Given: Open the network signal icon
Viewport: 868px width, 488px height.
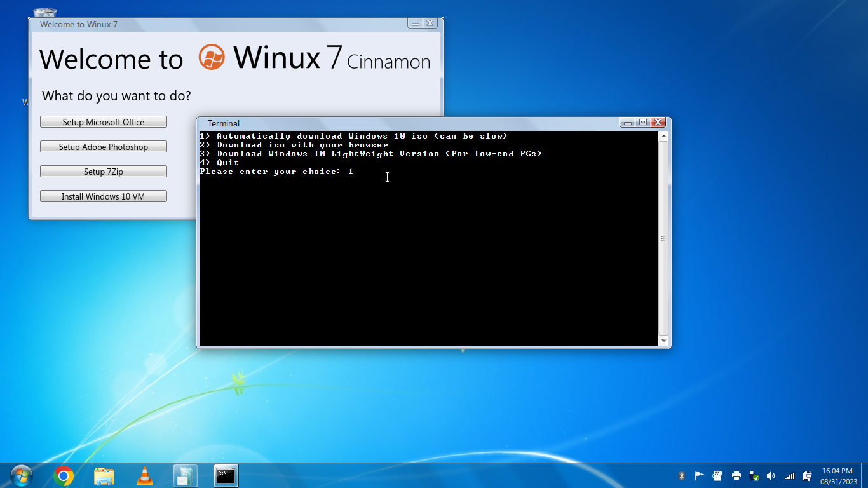Looking at the screenshot, I should [x=790, y=476].
